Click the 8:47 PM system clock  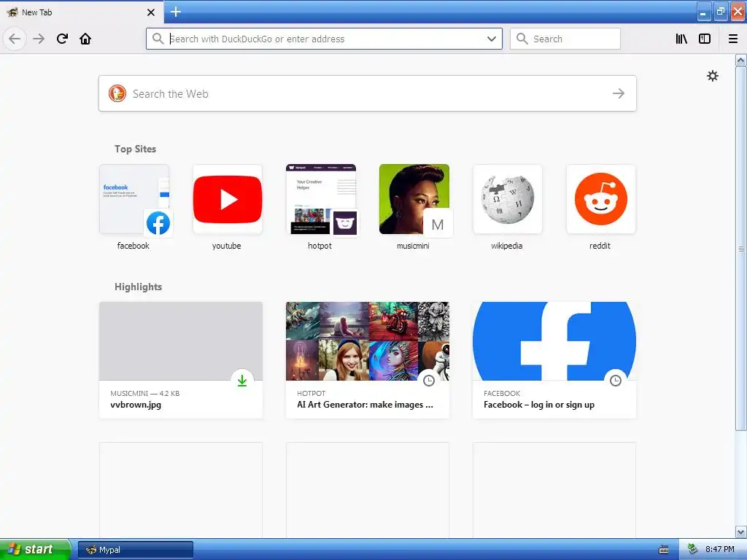point(719,550)
